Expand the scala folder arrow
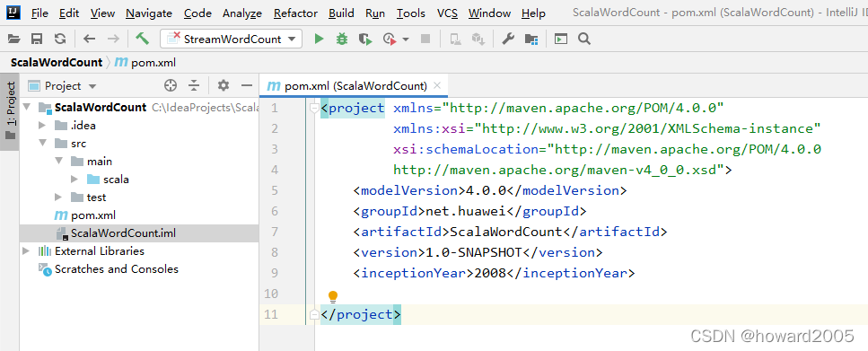Screen dimensions: 868x351 pyautogui.click(x=75, y=180)
